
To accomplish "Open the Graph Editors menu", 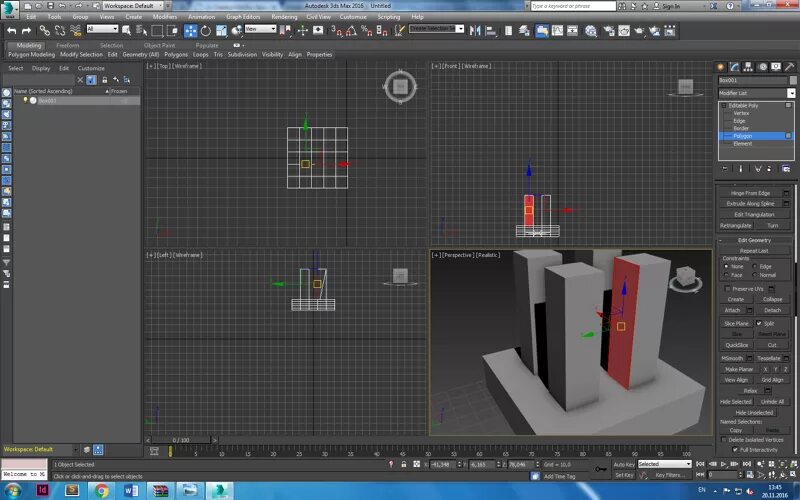I will point(243,17).
